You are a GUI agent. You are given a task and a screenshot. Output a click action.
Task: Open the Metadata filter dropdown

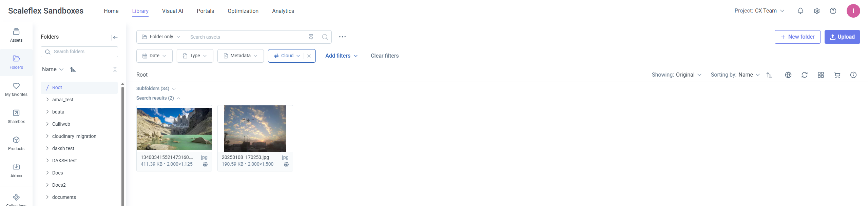point(240,56)
